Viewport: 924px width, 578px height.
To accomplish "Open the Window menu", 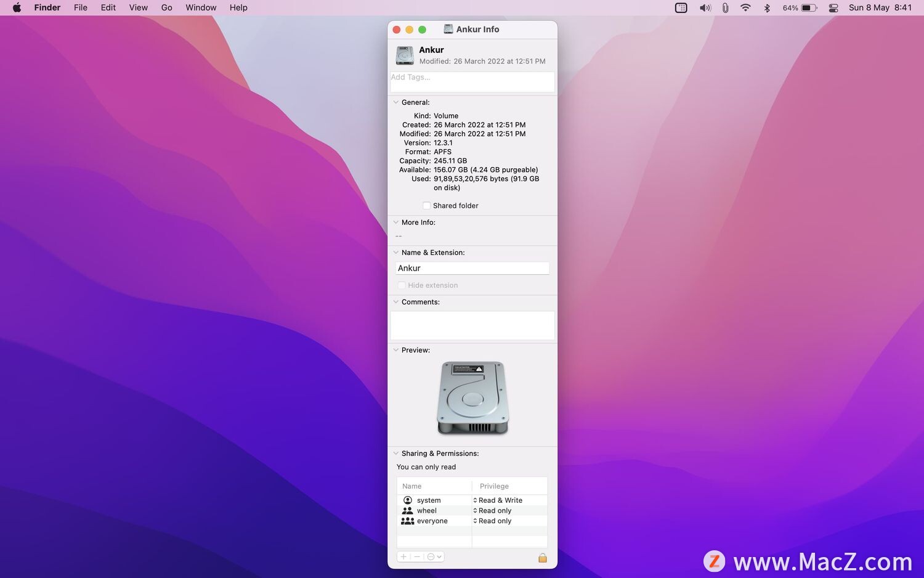I will (201, 7).
